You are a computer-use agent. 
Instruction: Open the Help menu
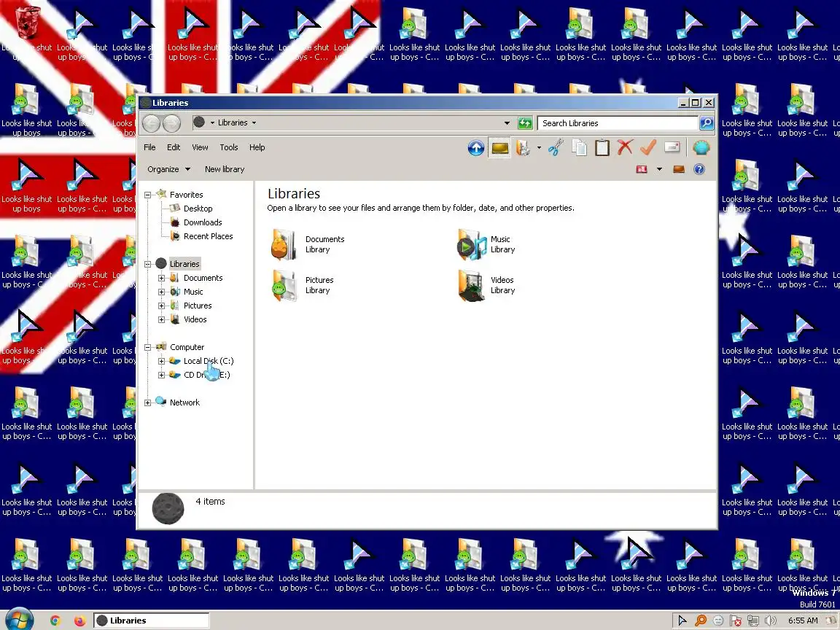click(257, 147)
